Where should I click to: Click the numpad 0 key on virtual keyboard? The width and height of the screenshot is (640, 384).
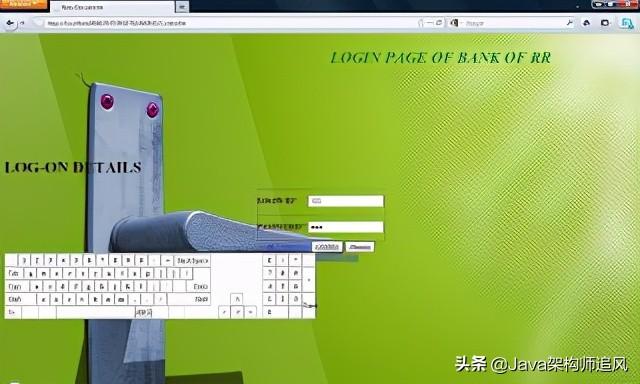[276, 313]
